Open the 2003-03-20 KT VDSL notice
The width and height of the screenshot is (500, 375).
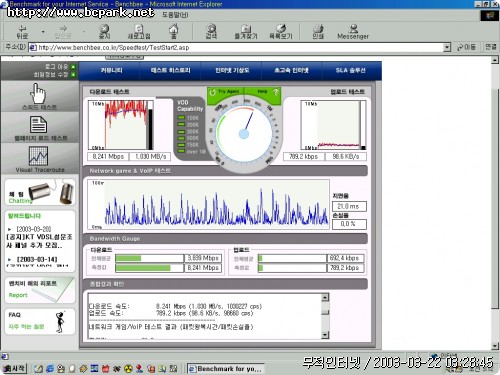coord(39,237)
